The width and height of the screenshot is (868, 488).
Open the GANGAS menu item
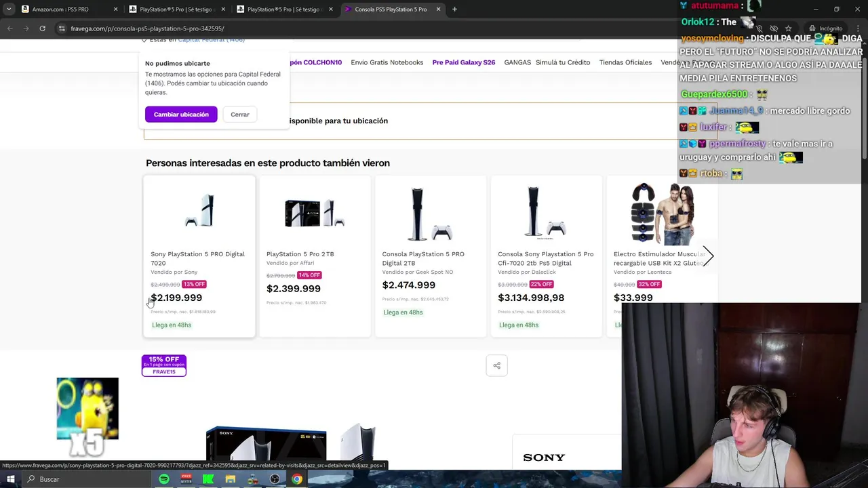tap(517, 62)
